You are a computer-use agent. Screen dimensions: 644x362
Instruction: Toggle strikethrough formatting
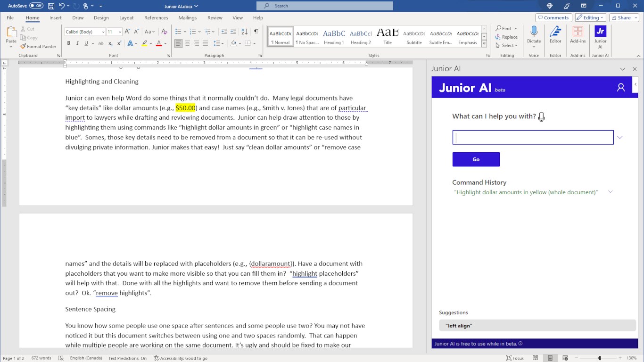[x=101, y=43]
